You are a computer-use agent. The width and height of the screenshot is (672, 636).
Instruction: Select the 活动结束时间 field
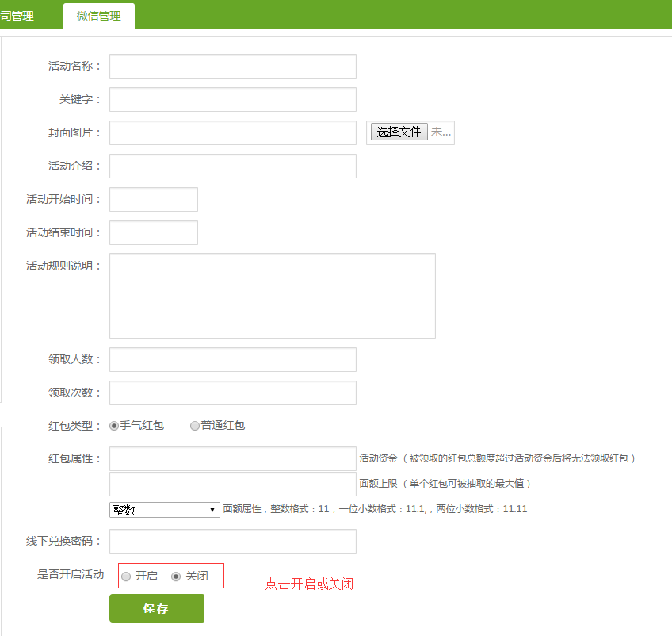[153, 233]
